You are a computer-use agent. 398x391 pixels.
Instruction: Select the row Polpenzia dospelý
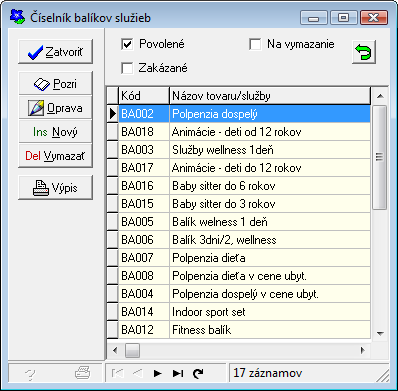tap(239, 114)
